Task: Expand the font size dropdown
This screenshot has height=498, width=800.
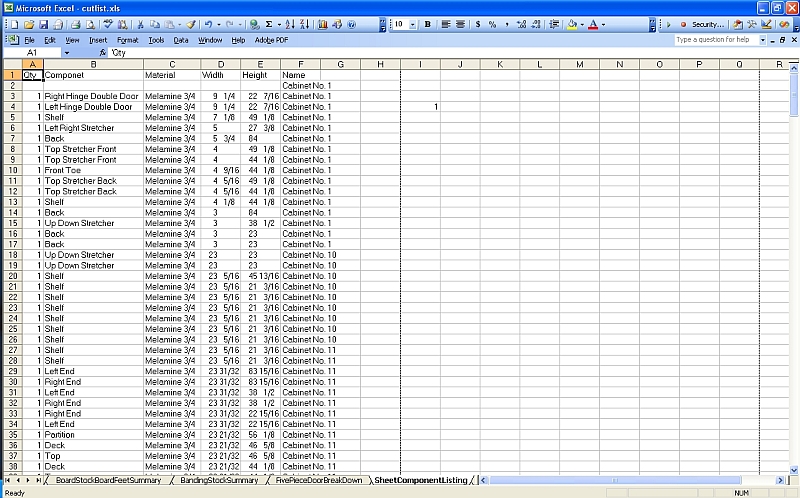Action: (x=412, y=24)
